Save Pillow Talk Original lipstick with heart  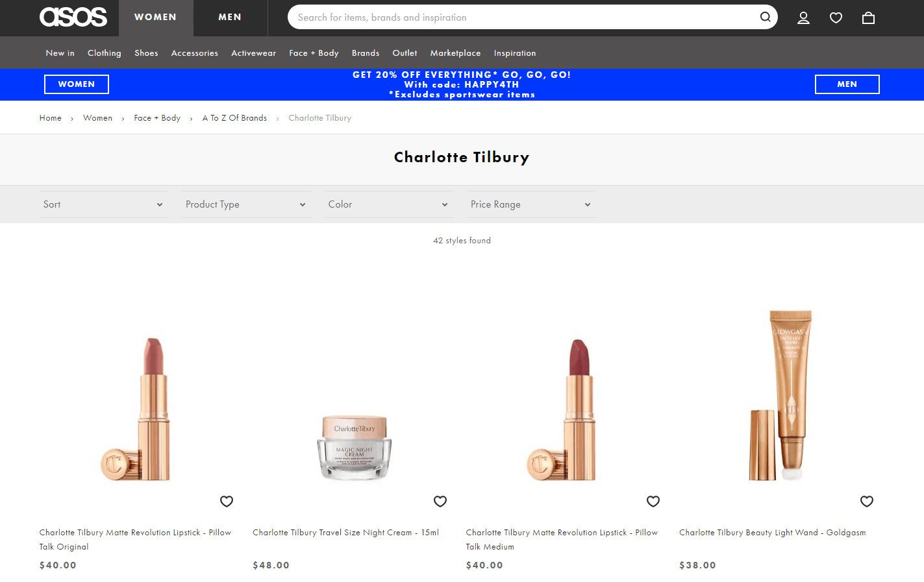coord(227,501)
